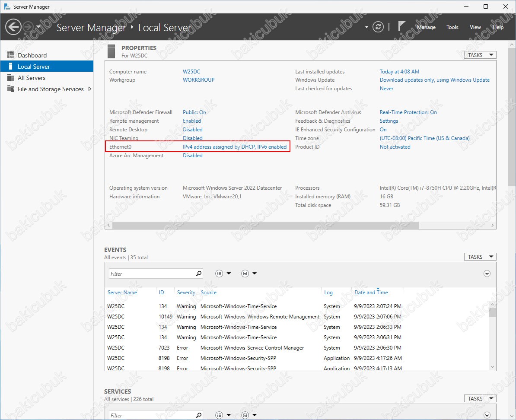Click the Events filter search icon
Viewport: 516px width, 420px height.
pos(198,274)
